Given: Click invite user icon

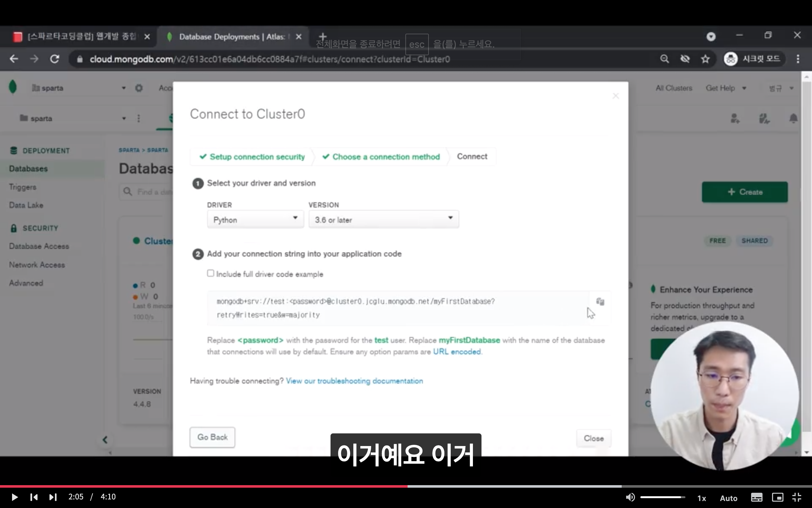Looking at the screenshot, I should point(735,118).
